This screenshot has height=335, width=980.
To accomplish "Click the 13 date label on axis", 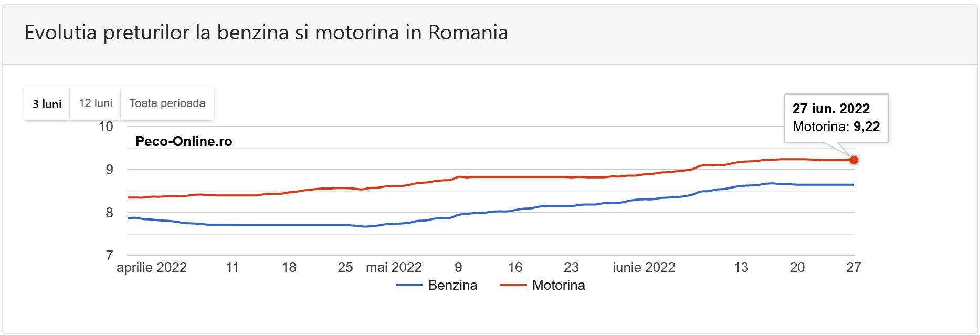I will [741, 267].
